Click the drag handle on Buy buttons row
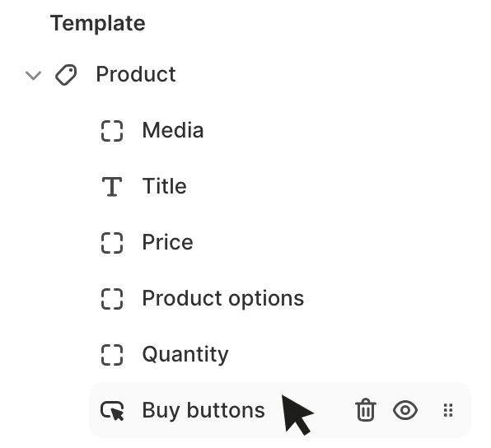 pos(448,410)
